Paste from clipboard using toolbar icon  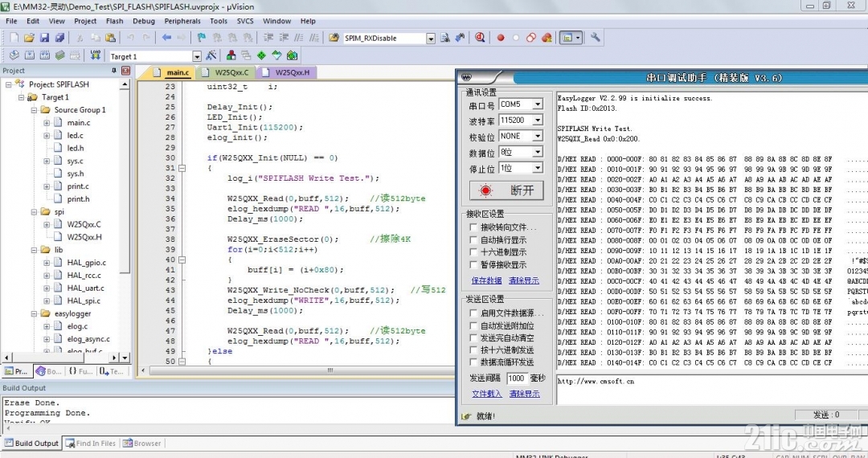click(x=110, y=38)
